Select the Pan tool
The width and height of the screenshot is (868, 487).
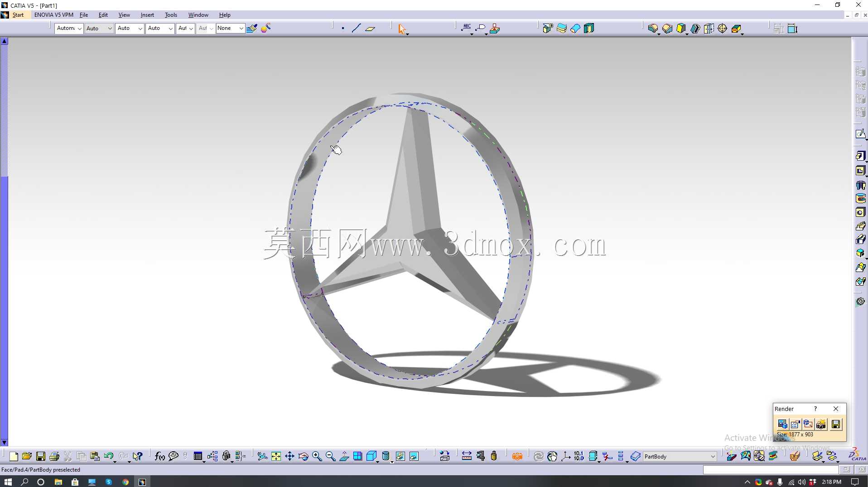coord(289,456)
